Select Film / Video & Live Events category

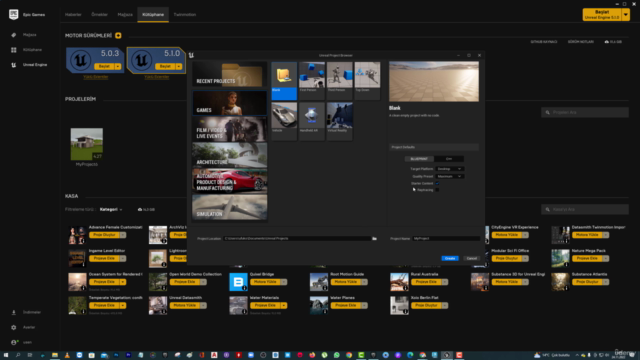230,129
